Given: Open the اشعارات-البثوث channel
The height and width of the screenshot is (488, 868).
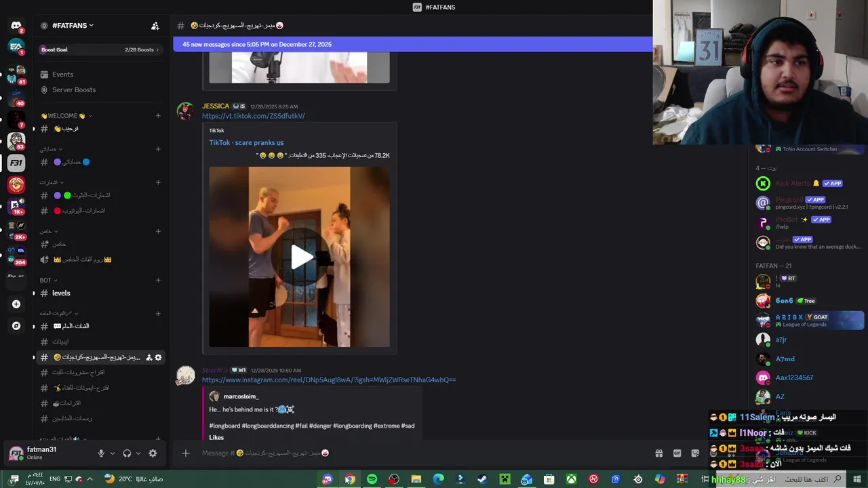Looking at the screenshot, I should coord(100,195).
